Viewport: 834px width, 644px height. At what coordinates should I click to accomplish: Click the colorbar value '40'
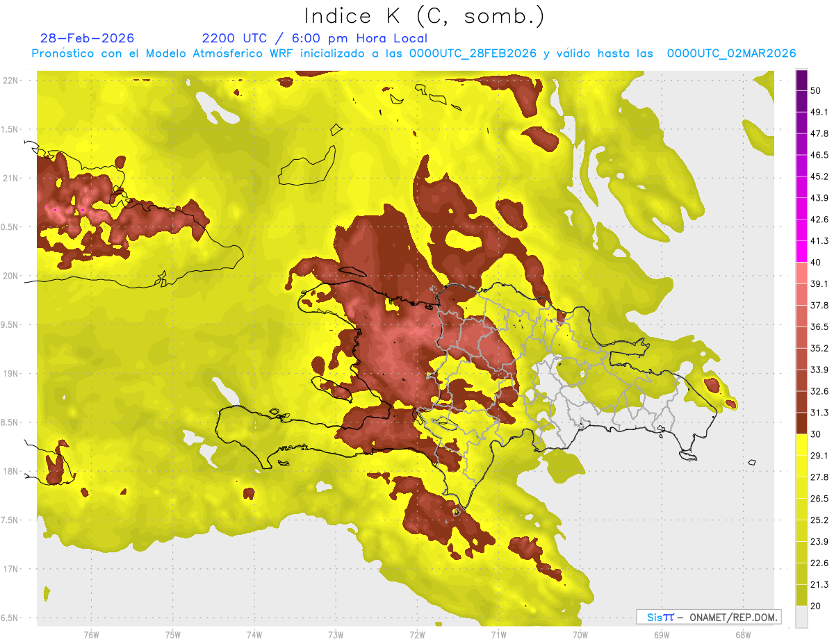point(817,262)
